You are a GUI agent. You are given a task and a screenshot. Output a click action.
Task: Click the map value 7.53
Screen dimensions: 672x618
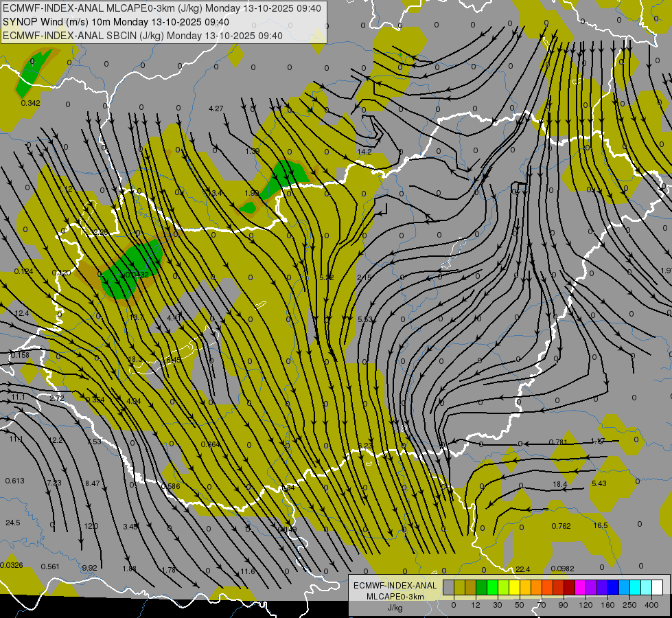[94, 442]
